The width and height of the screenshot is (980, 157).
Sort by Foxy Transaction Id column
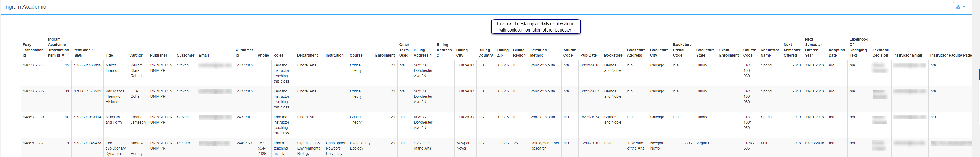[33, 50]
